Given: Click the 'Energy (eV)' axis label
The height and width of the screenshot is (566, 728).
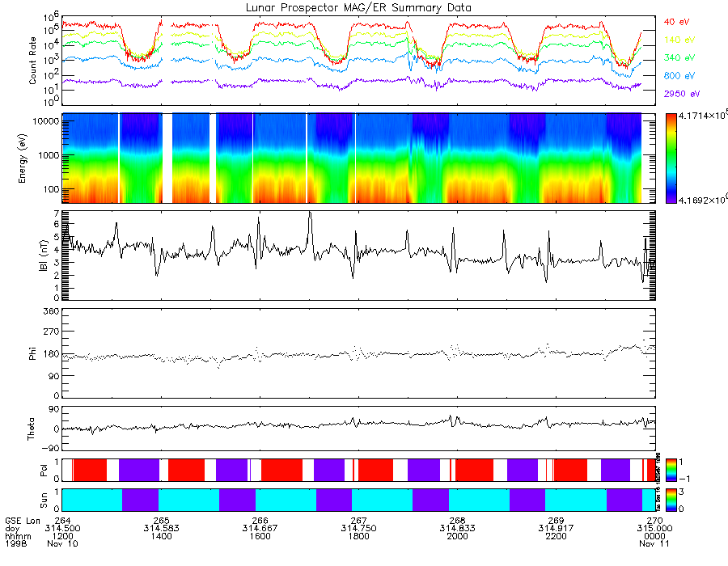Looking at the screenshot, I should click(x=23, y=158).
